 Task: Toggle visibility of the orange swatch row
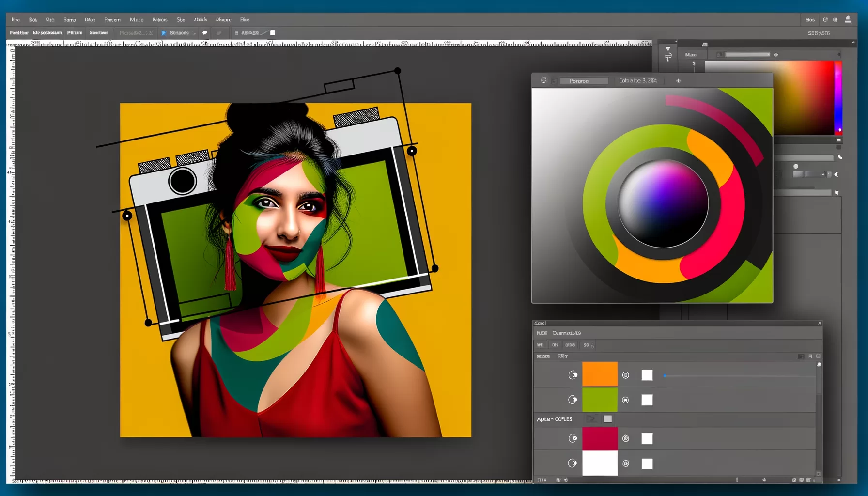pos(573,375)
